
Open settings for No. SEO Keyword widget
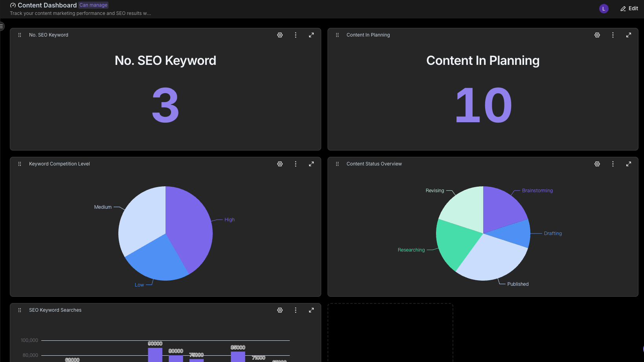280,35
